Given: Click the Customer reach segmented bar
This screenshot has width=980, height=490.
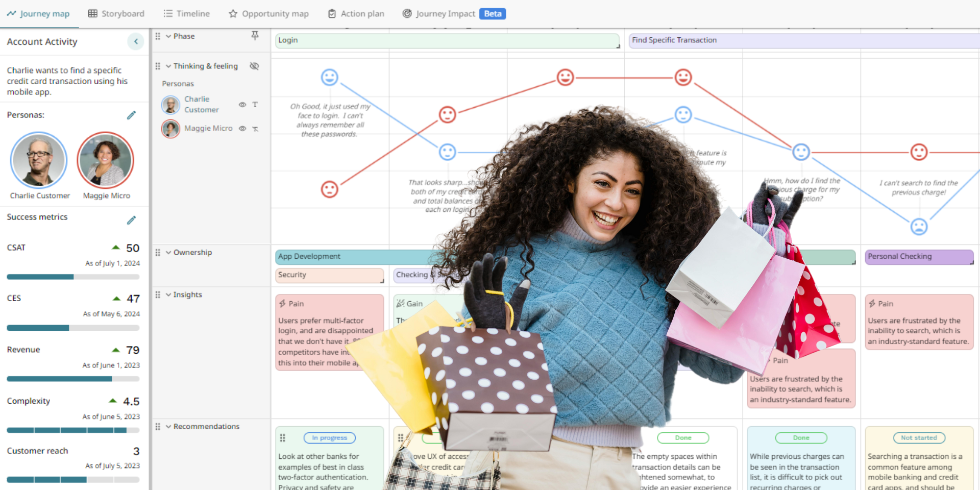Looking at the screenshot, I should pyautogui.click(x=73, y=480).
